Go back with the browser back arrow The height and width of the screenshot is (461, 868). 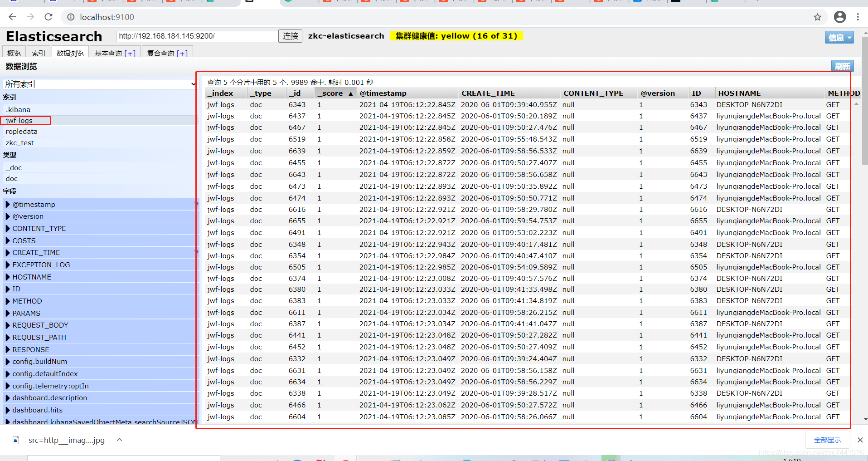pyautogui.click(x=12, y=17)
